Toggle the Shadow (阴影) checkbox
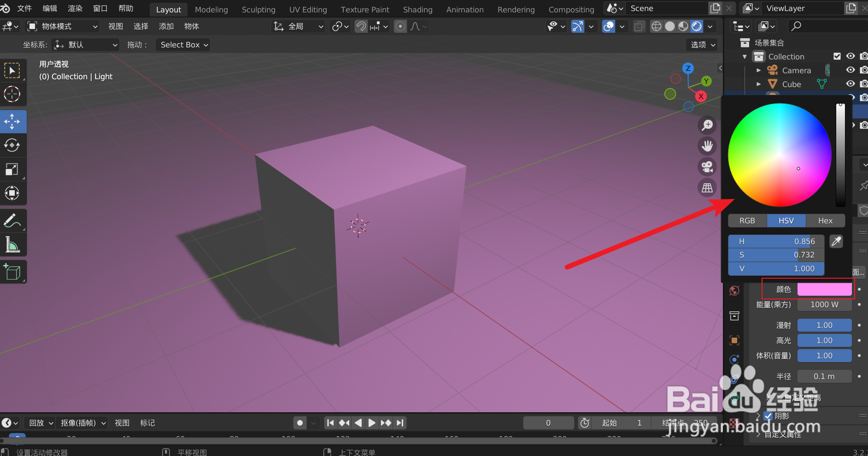The height and width of the screenshot is (456, 868). tap(768, 416)
